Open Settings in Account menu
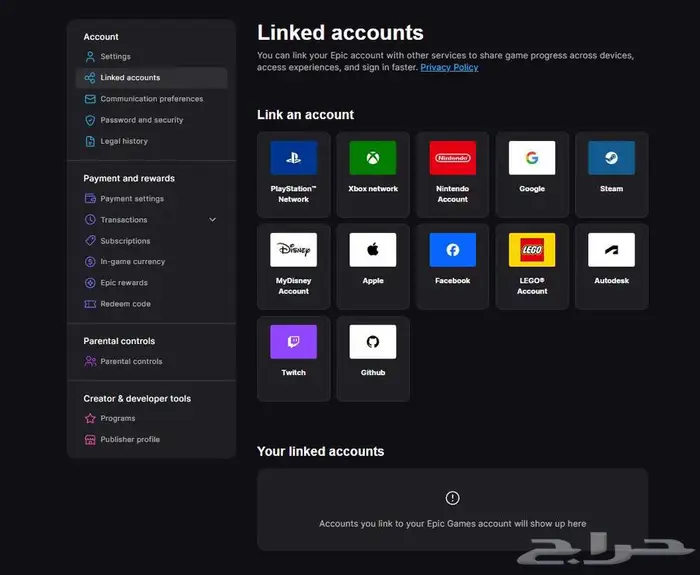Screen dimensions: 700x575 click(x=151, y=57)
